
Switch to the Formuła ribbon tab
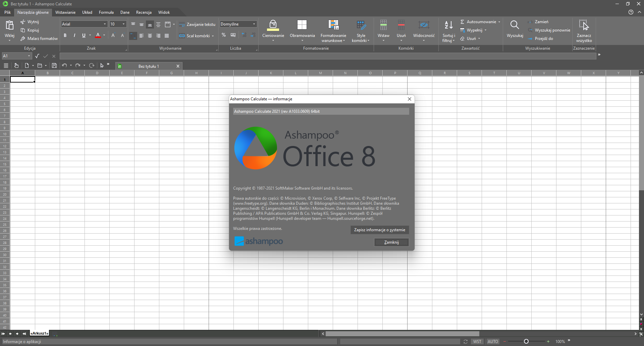[106, 12]
